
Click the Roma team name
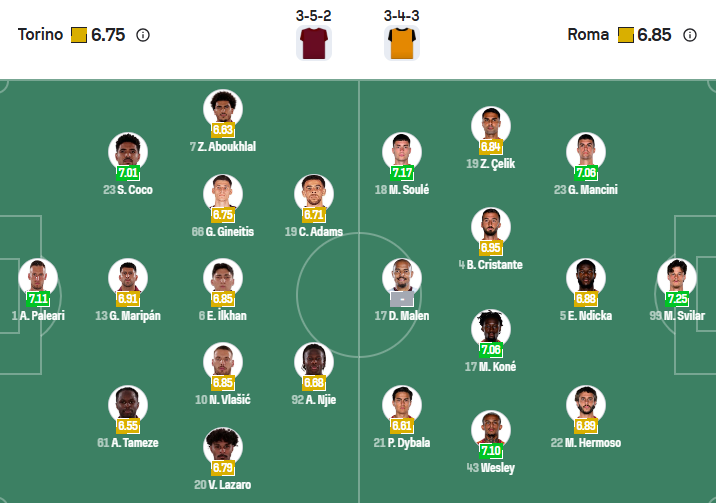click(588, 35)
